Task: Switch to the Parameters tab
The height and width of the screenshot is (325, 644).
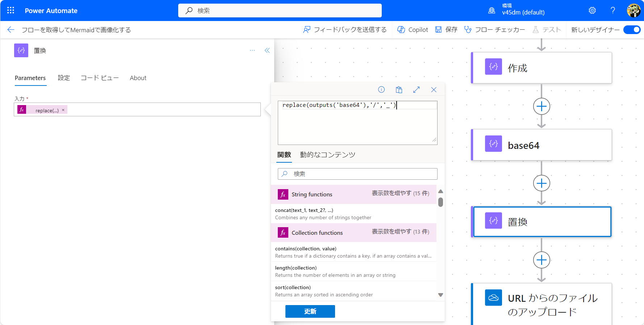Action: (30, 78)
